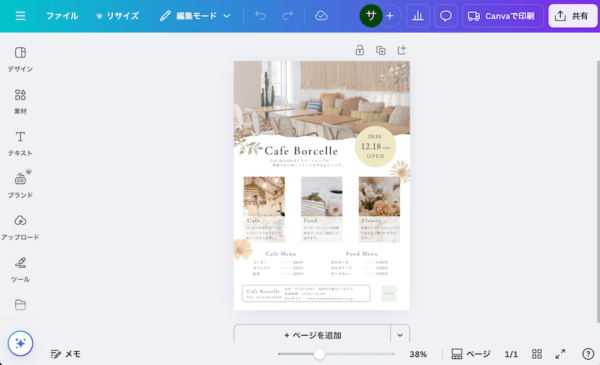Screen dimensions: 600x365
Task: Add a collaborator with the plus icon
Action: click(390, 16)
